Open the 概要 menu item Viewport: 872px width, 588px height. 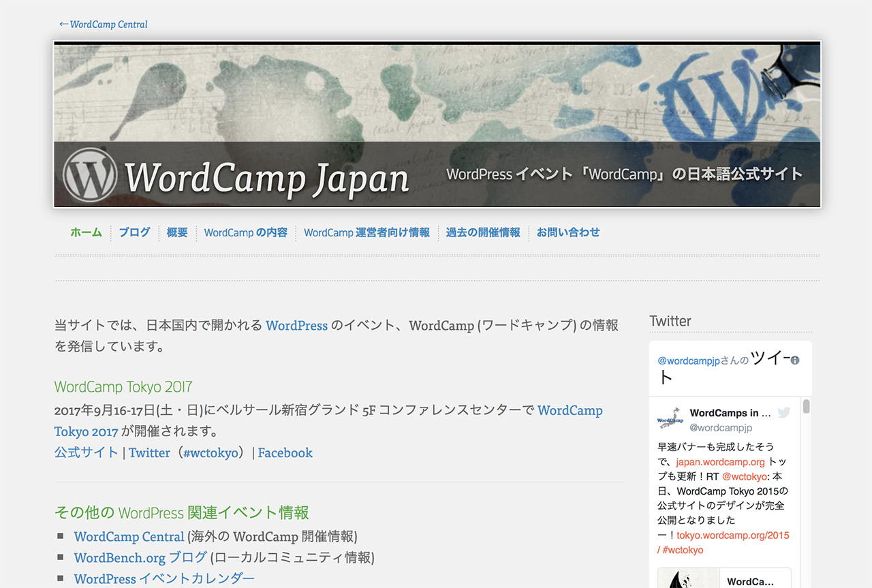click(x=177, y=232)
